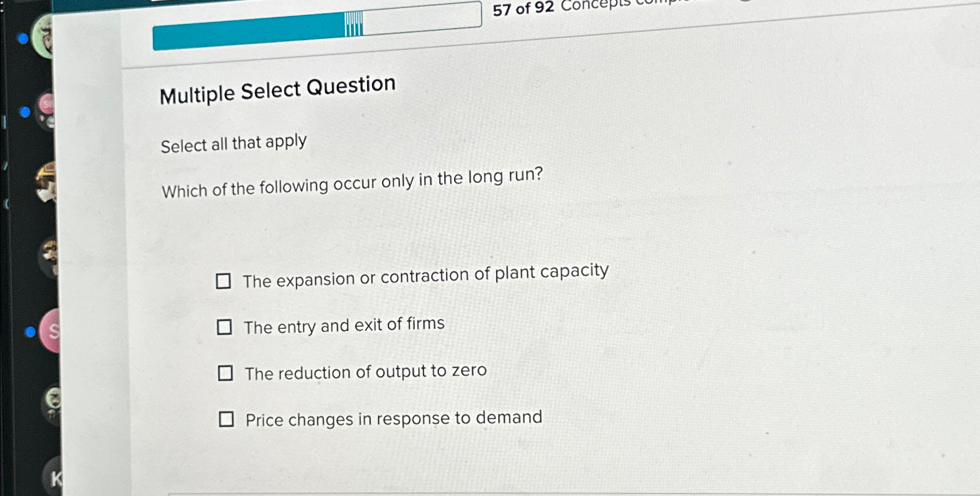This screenshot has height=496, width=980.
Task: Click the 'Multiple Select Question' heading
Action: [x=277, y=88]
